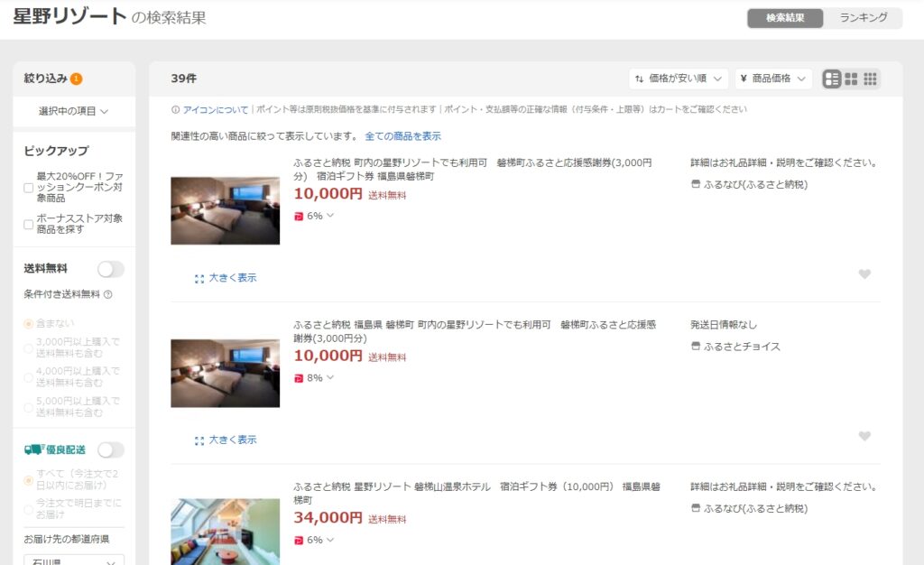This screenshot has height=565, width=924.
Task: Expand 選択中の項目 section
Action: [74, 111]
